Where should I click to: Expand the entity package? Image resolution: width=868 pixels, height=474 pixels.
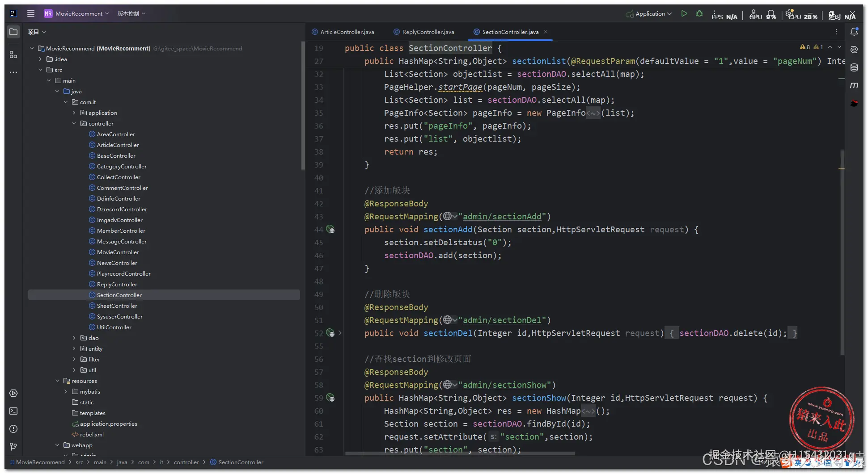pos(74,348)
